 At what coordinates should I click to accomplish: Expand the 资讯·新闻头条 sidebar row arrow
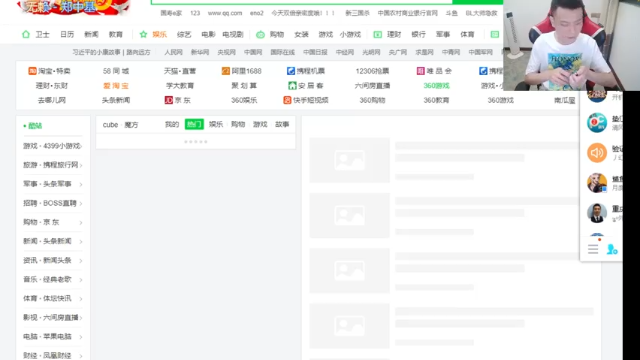coord(81,260)
